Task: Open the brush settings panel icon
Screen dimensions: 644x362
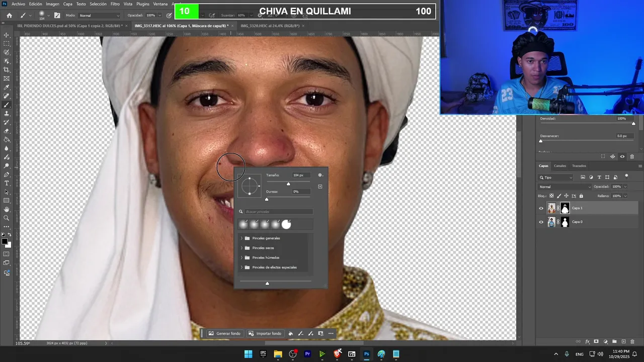Action: tap(57, 15)
